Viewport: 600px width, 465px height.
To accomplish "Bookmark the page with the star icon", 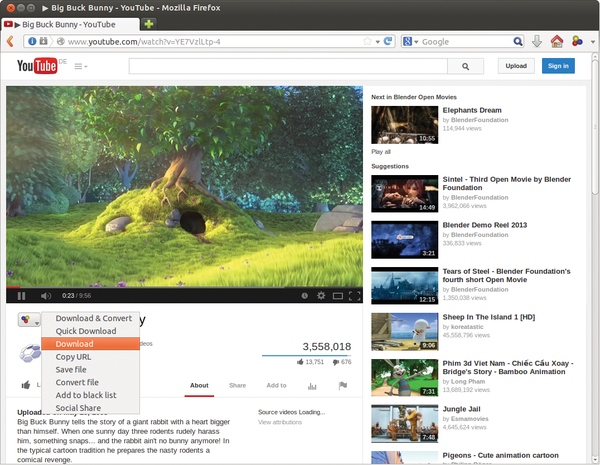I will [367, 41].
